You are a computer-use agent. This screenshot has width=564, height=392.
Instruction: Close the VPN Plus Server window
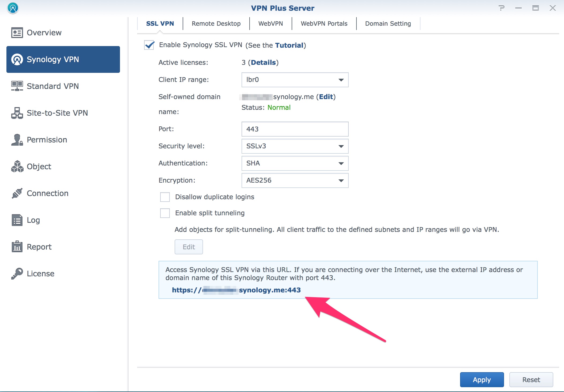(553, 8)
